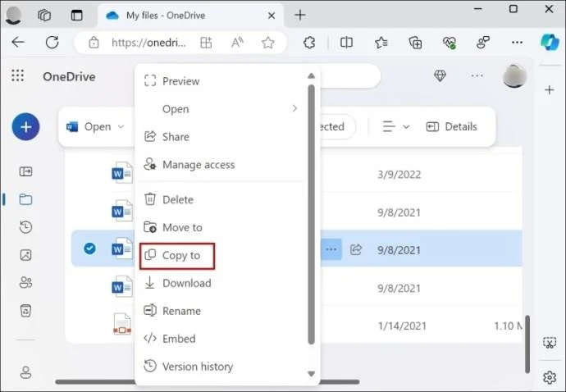Click the context menu vertical scrollbar
Screen dimensions: 566x392
(x=311, y=213)
